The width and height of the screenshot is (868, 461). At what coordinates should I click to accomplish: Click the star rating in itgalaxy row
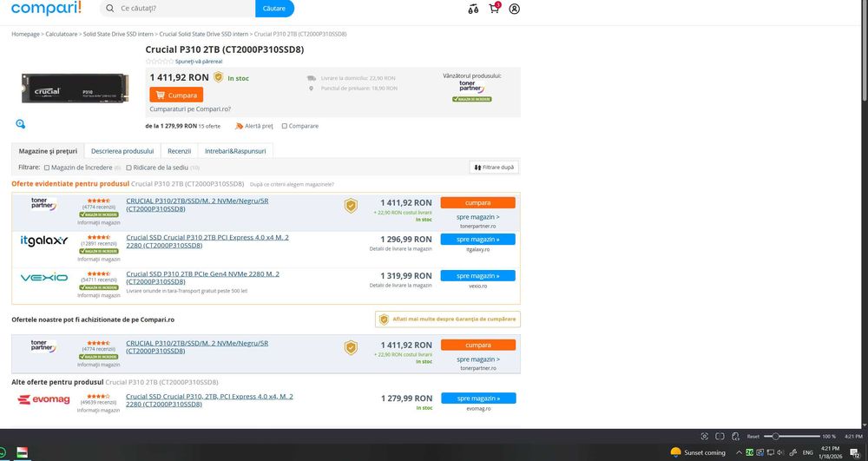(x=99, y=237)
